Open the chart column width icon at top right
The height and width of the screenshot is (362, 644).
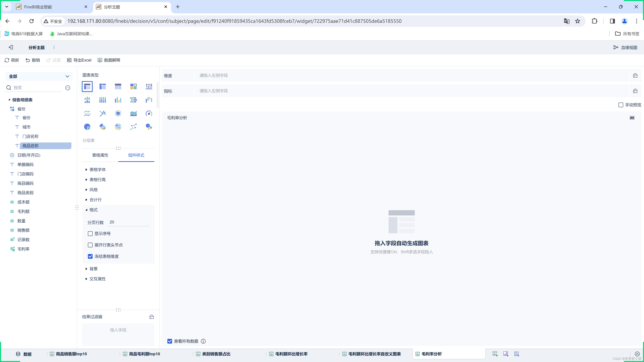632,118
